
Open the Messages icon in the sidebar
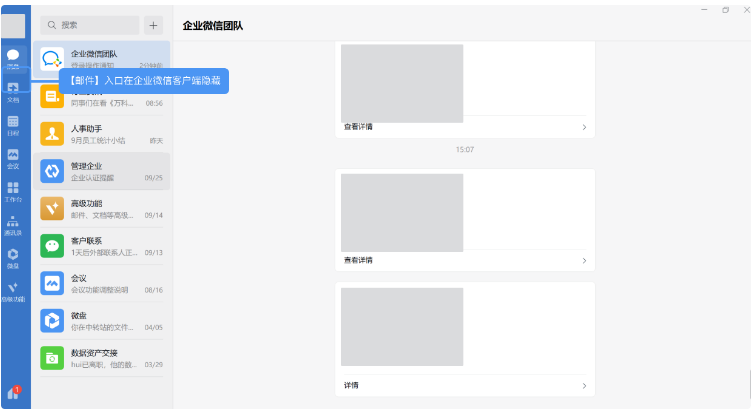pos(13,58)
